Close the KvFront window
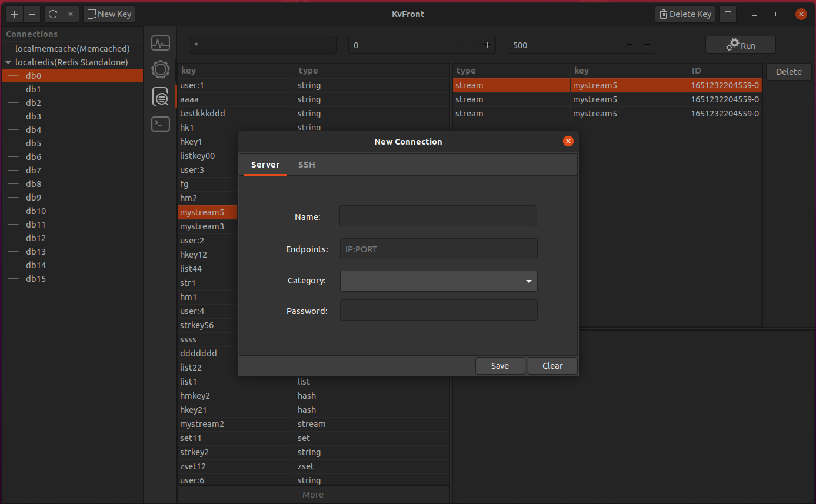This screenshot has height=504, width=816. pos(801,14)
